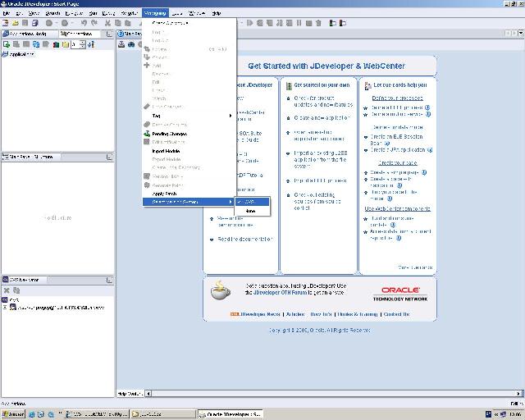Image resolution: width=525 pixels, height=420 pixels.
Task: Open the Help menu
Action: pyautogui.click(x=217, y=13)
